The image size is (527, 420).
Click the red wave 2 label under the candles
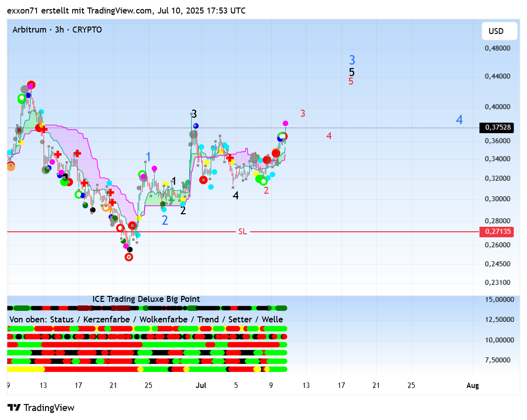tap(266, 190)
